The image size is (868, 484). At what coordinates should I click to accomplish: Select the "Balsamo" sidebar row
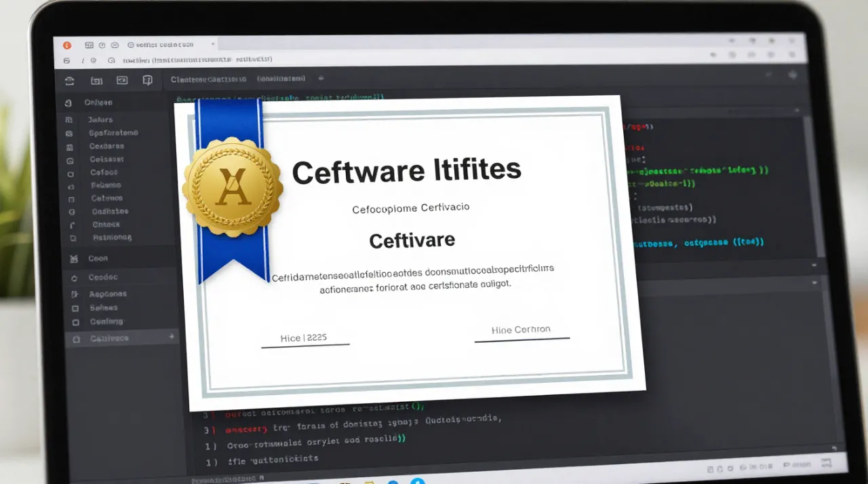[106, 185]
